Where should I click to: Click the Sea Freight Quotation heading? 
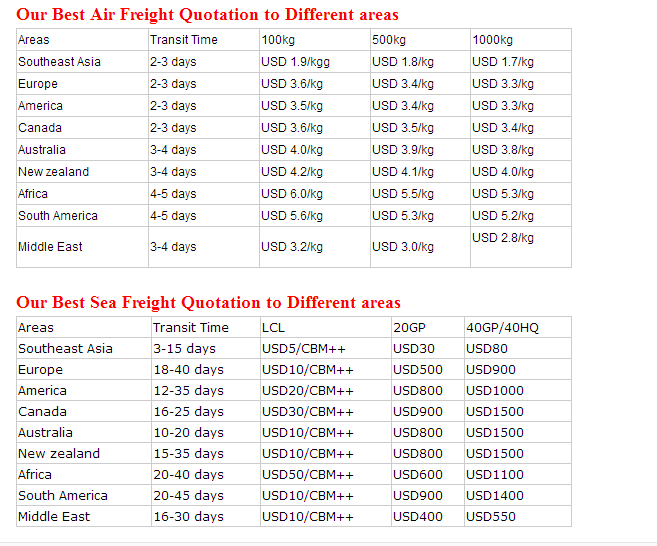click(x=208, y=303)
